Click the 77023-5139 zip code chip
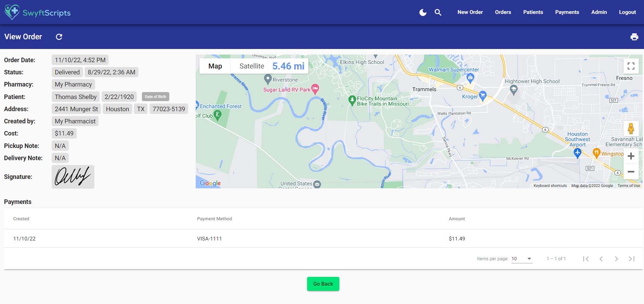Image resolution: width=644 pixels, height=304 pixels. 169,109
